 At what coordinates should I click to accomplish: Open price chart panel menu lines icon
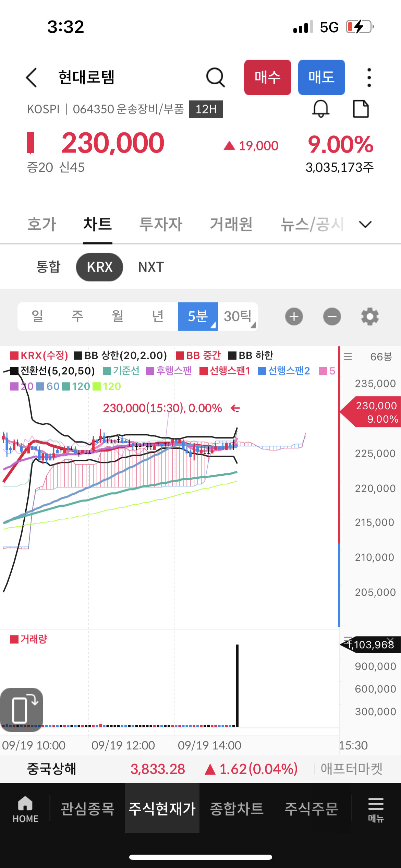click(348, 357)
